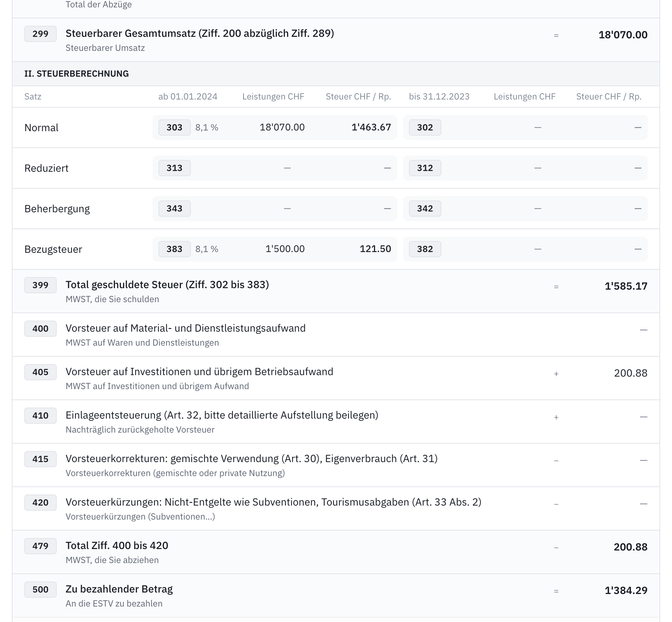This screenshot has height=622, width=672.
Task: Click the 313 code badge
Action: (175, 168)
